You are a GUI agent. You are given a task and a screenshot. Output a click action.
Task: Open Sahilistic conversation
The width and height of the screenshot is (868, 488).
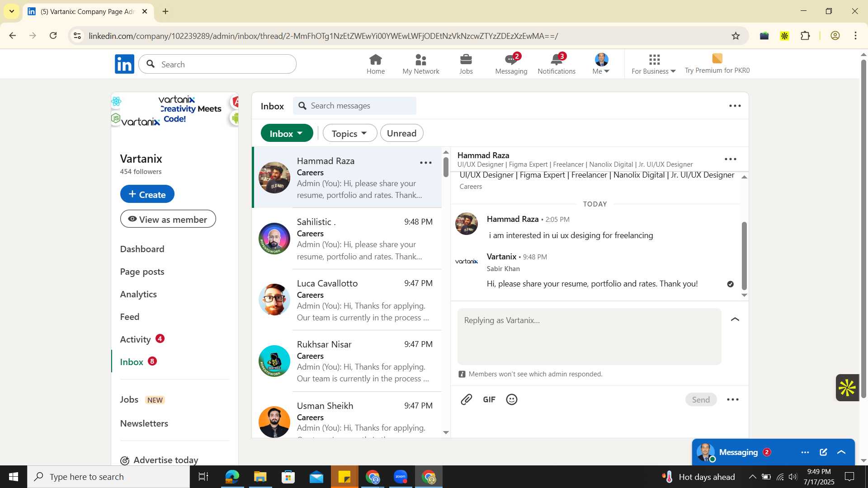click(x=347, y=239)
